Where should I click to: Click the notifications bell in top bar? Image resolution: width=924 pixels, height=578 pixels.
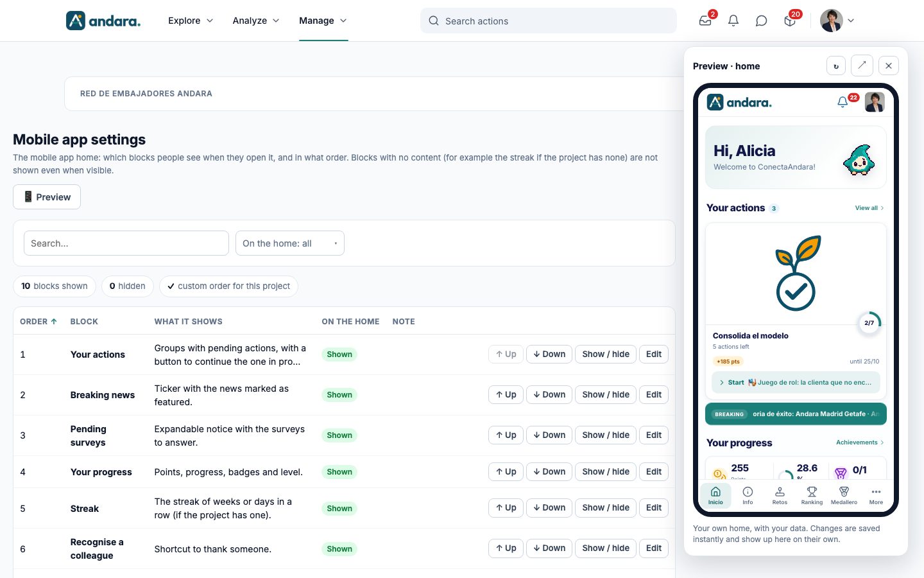[733, 21]
